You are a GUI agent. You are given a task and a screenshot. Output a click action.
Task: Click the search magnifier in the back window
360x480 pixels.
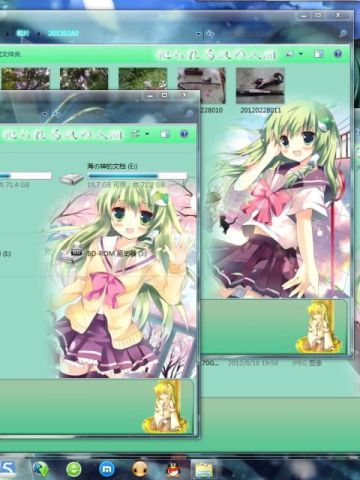pyautogui.click(x=343, y=34)
